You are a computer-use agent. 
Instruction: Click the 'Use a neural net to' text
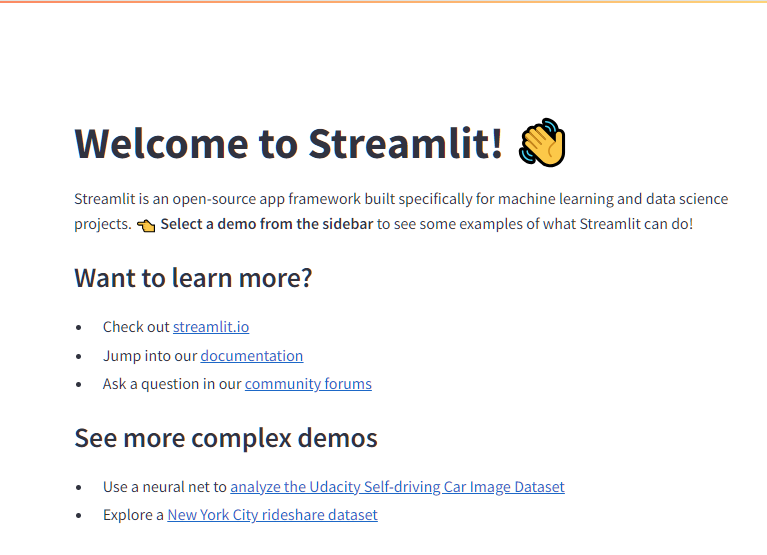tap(165, 487)
